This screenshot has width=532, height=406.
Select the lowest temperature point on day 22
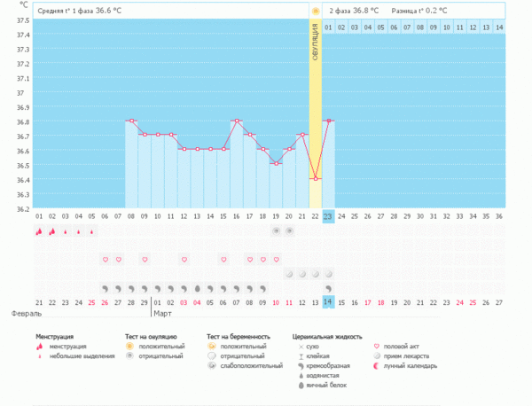tap(315, 179)
